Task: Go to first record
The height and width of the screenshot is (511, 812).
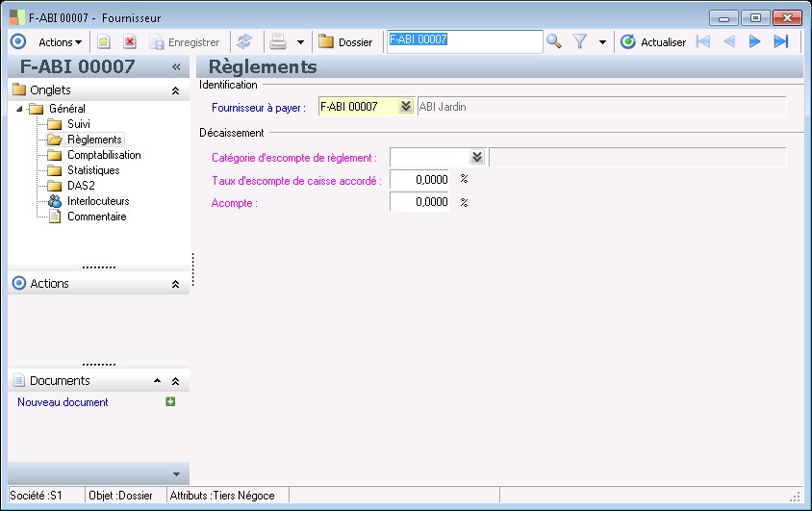Action: [703, 41]
